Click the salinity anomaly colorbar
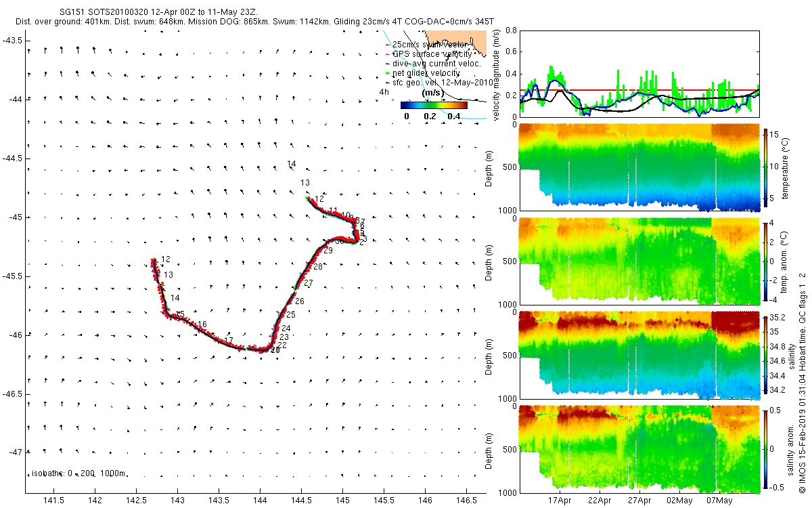Screen dimensions: 812x508 tap(766, 448)
